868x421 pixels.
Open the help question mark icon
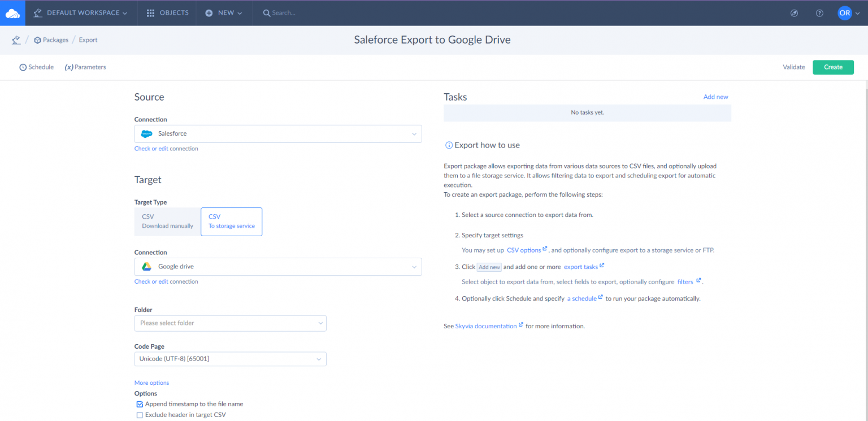[x=819, y=13]
